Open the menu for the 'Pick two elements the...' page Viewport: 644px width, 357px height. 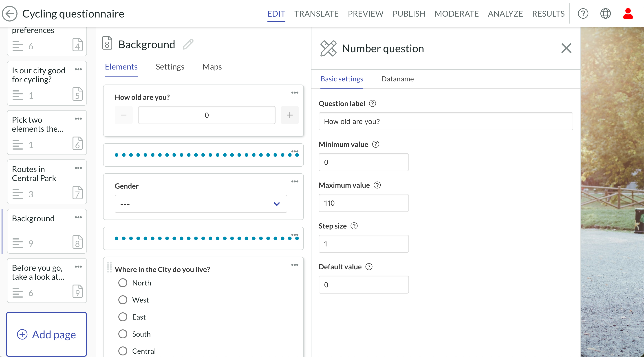(78, 119)
